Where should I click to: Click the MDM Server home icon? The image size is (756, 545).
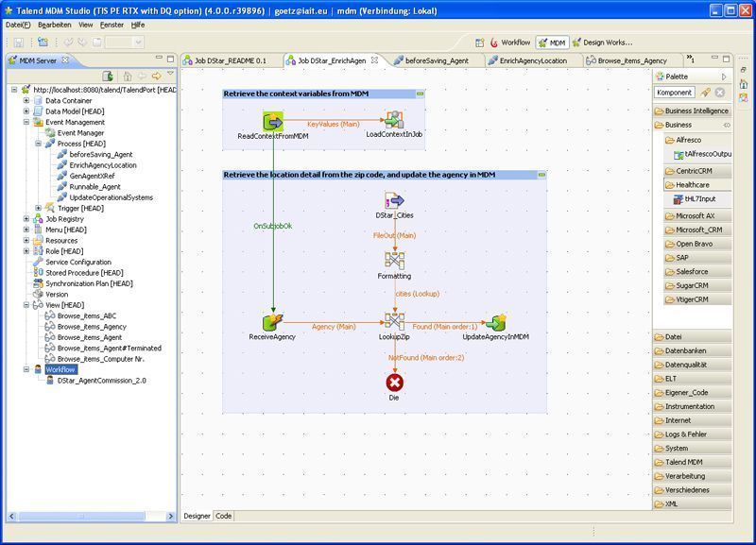(128, 77)
